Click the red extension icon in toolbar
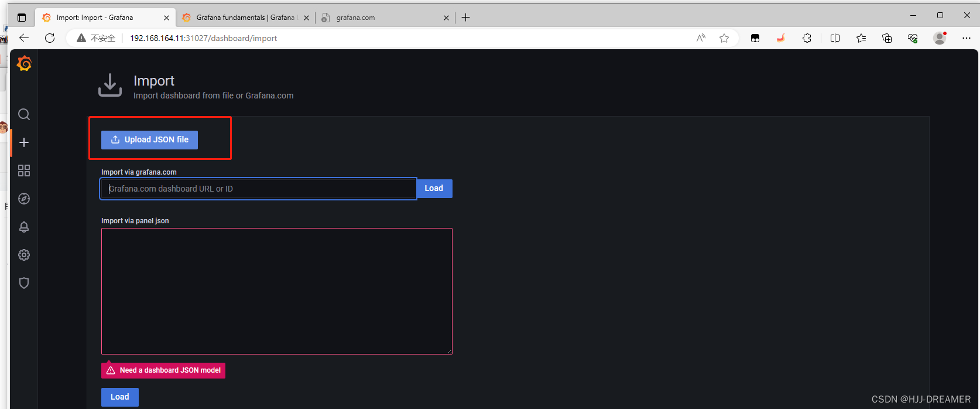 coord(781,38)
